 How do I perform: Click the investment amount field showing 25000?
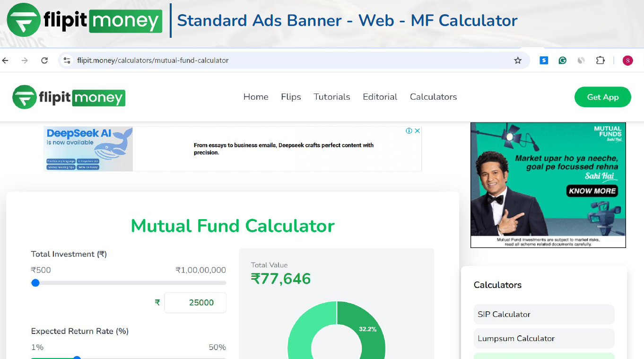(x=195, y=303)
